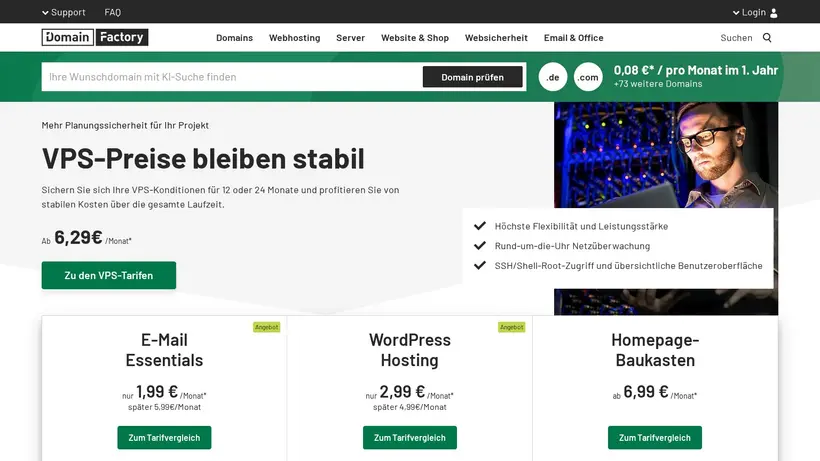Click the Homepage-Baukasten card title

coord(655,350)
